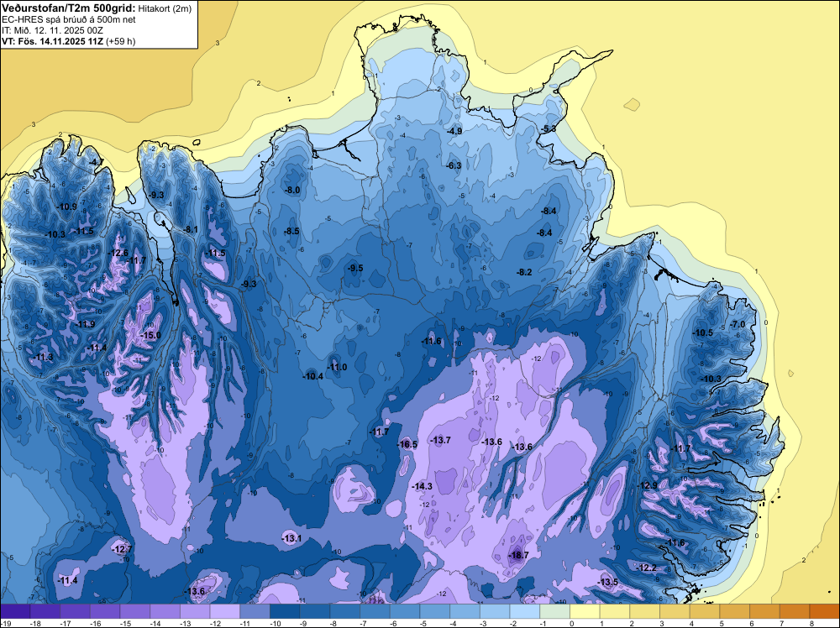Click the -12.9 temperature label
Screen dimensions: 840x628
click(x=647, y=485)
